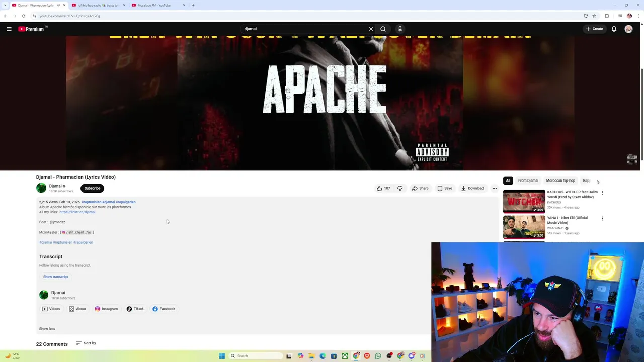
Task: Download the video
Action: [472, 188]
